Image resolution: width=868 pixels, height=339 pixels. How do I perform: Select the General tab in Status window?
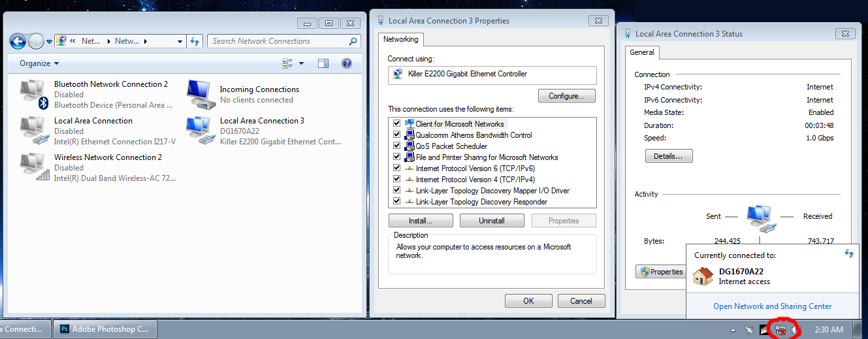[x=643, y=52]
